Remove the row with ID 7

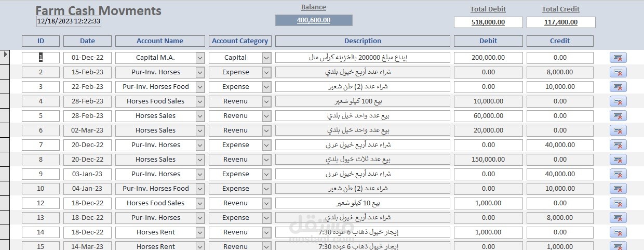(618, 145)
